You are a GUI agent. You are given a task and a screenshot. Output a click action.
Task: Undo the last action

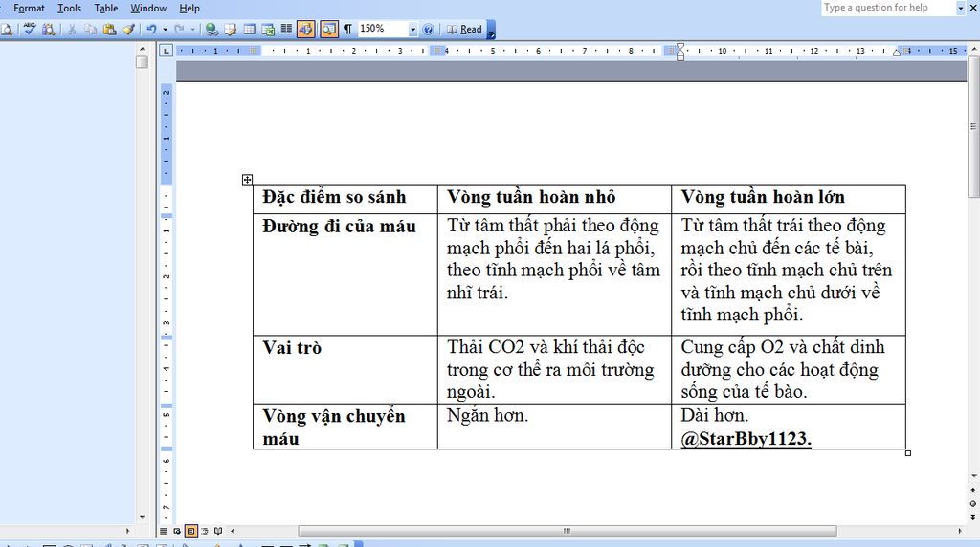point(151,29)
